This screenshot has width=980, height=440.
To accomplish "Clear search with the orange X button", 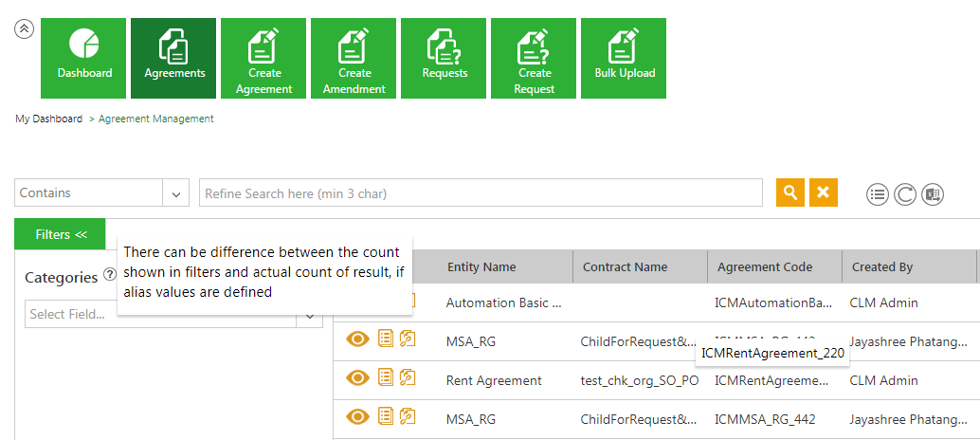I will [x=824, y=192].
